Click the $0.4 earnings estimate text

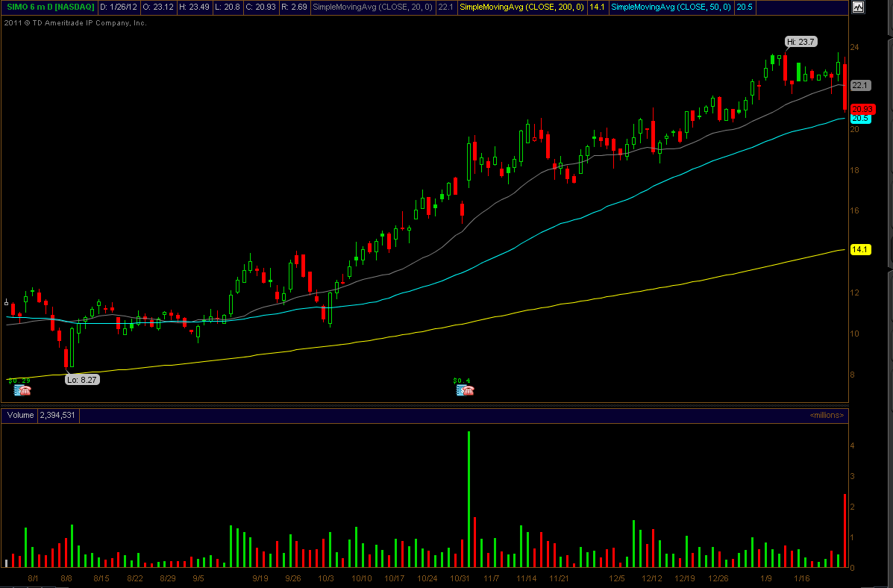pos(462,381)
